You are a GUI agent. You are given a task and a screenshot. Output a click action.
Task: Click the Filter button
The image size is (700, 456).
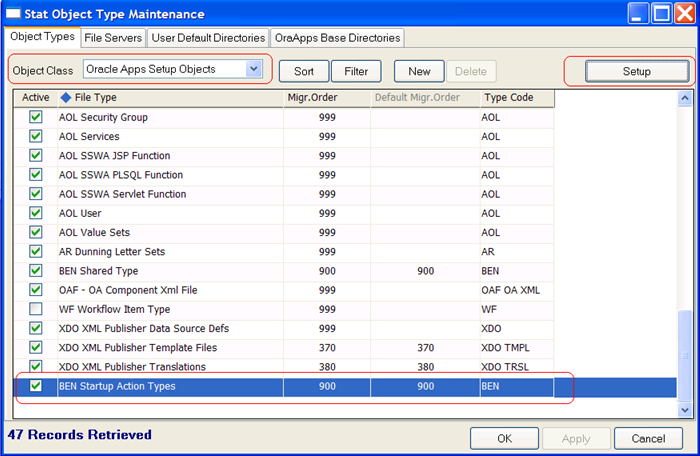click(356, 72)
